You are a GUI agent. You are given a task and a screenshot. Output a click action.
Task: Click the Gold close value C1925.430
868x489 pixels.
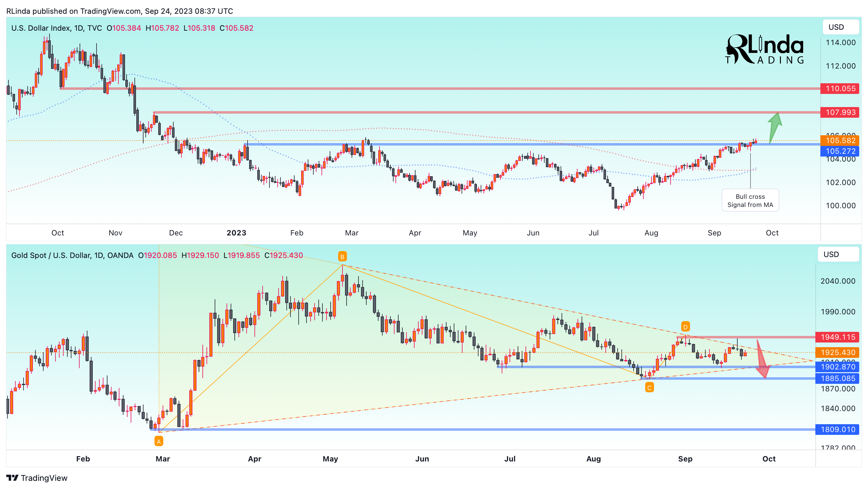[x=283, y=255]
